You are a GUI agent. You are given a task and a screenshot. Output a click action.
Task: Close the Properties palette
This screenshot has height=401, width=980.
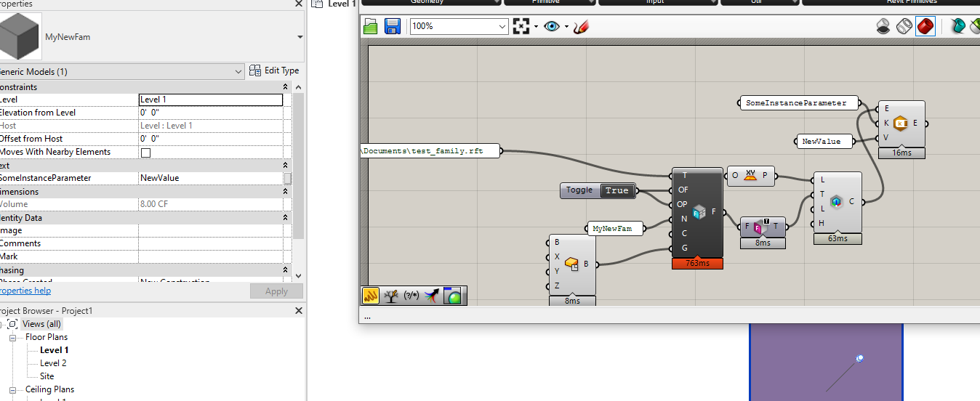298,4
